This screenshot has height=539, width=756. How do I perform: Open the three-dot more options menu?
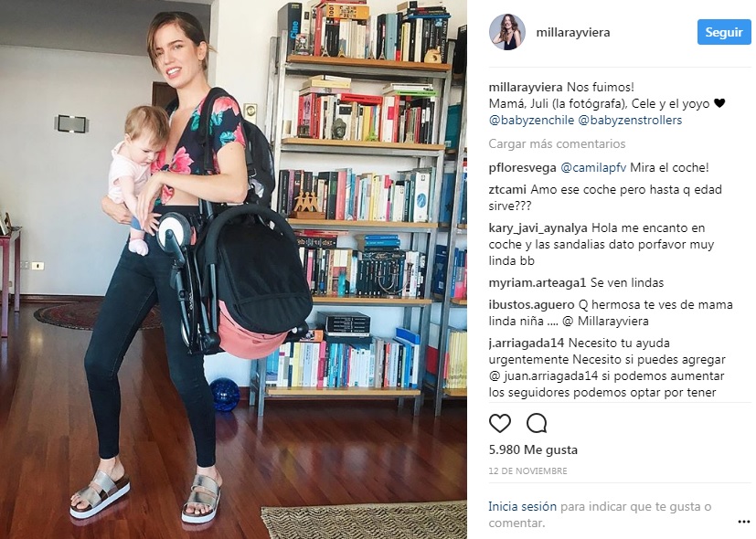click(743, 522)
